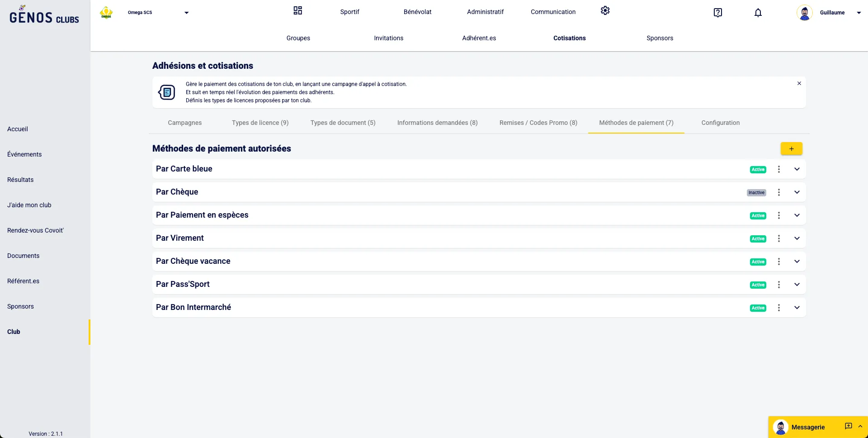Image resolution: width=868 pixels, height=438 pixels.
Task: Open Événements in the sidebar
Action: pyautogui.click(x=24, y=154)
